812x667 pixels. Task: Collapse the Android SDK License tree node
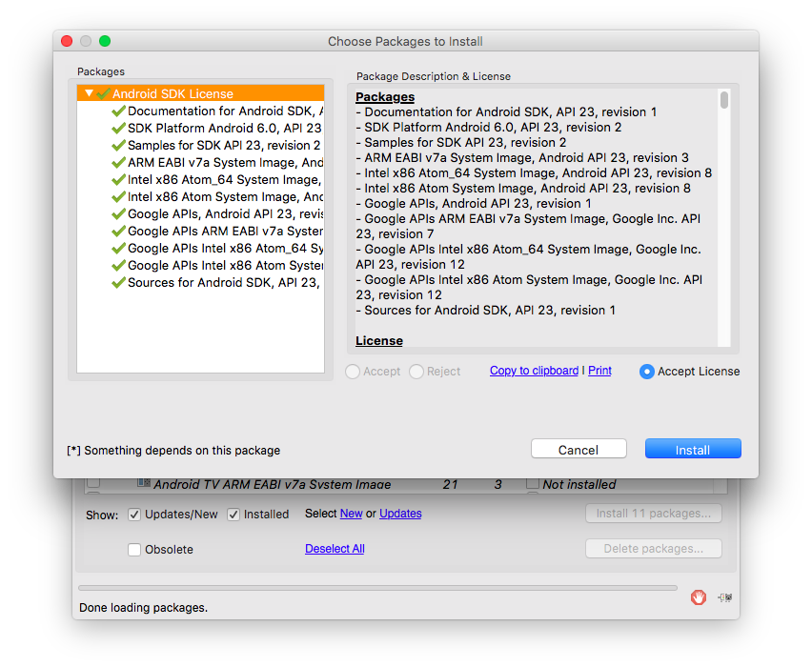click(89, 94)
